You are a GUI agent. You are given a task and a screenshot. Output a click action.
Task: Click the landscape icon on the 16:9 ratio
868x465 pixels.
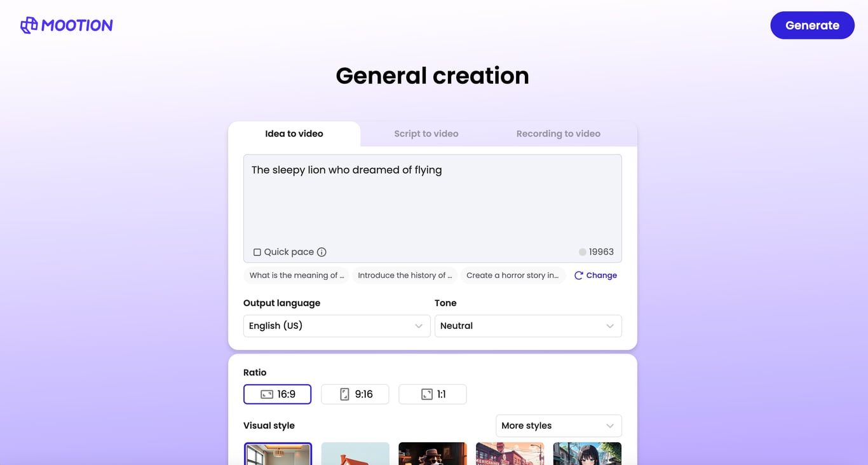(267, 394)
